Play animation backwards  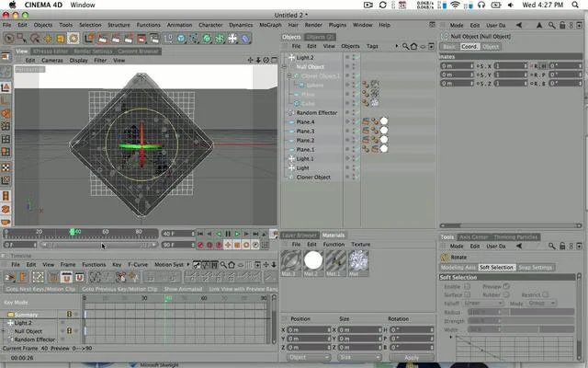(219, 234)
